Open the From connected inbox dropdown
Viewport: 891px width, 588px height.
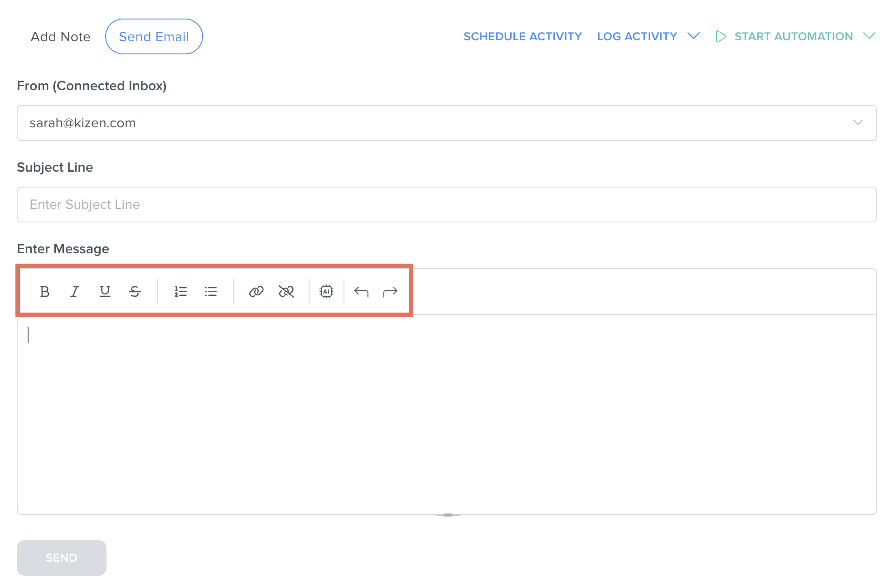pyautogui.click(x=857, y=123)
